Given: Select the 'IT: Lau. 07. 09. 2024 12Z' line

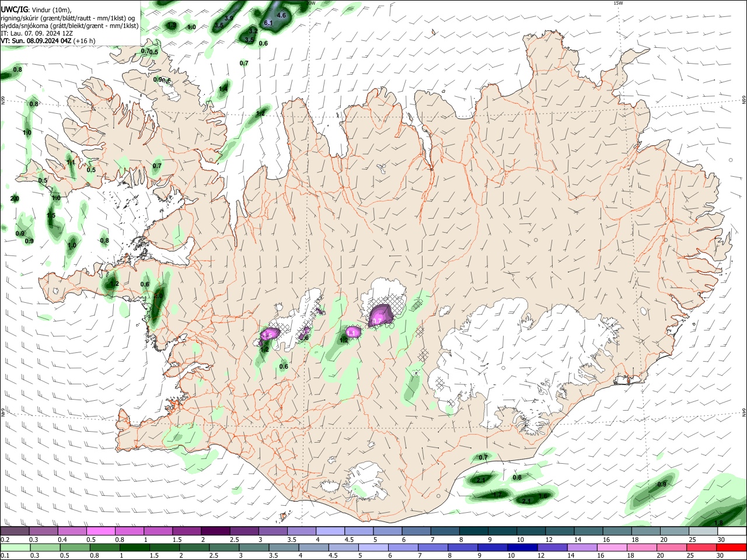Looking at the screenshot, I should (x=37, y=33).
